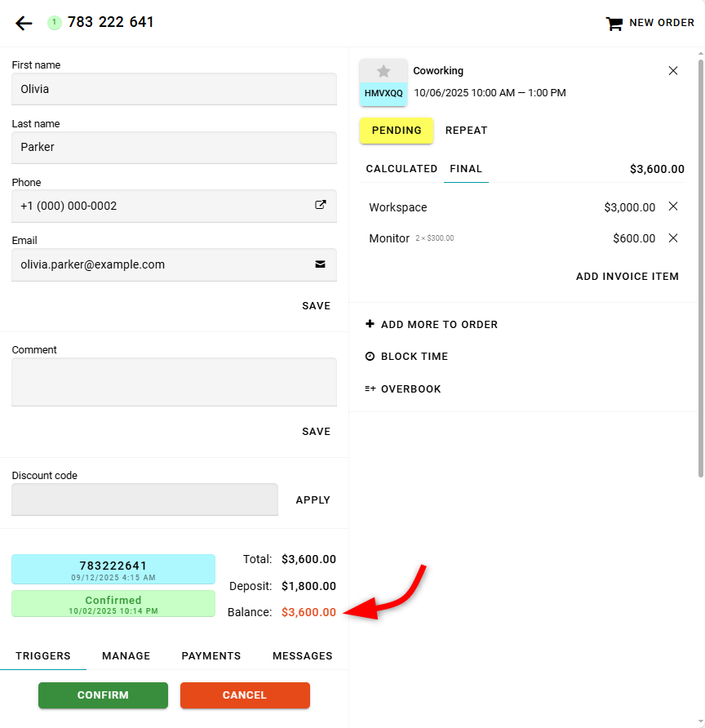Save the customer contact details
The image size is (705, 728).
tap(317, 306)
